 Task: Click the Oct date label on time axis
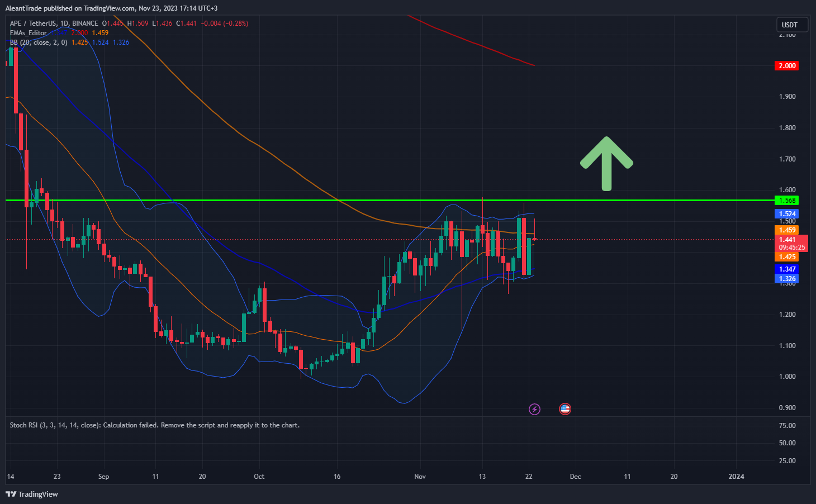[x=259, y=477]
